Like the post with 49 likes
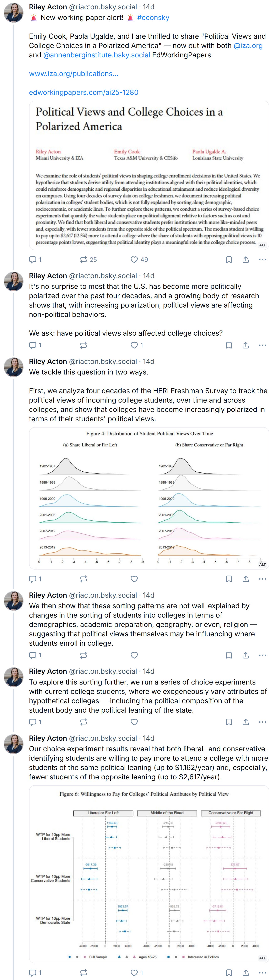This screenshot has width=275, height=980. point(134,260)
